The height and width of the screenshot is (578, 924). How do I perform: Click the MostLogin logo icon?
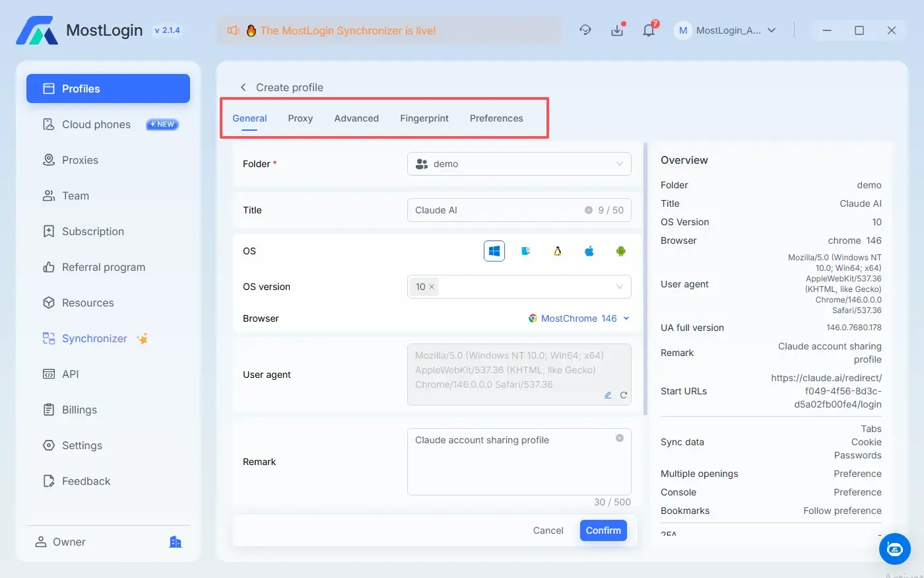point(37,30)
